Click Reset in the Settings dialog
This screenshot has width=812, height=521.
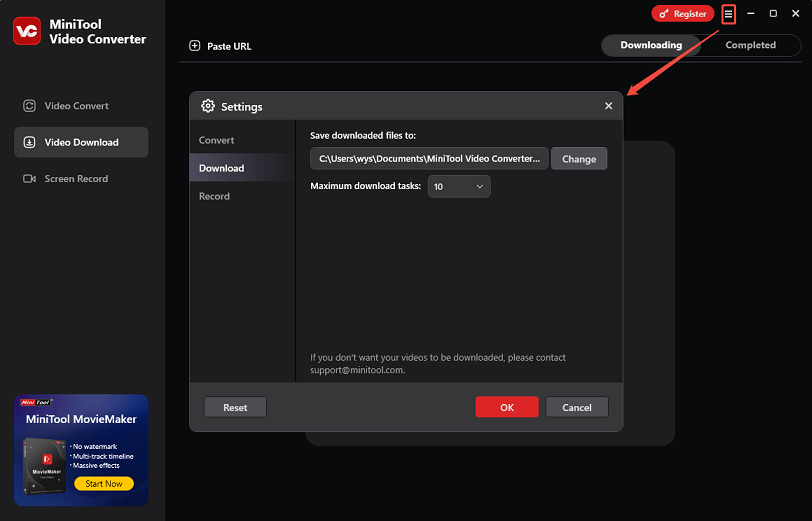[235, 407]
